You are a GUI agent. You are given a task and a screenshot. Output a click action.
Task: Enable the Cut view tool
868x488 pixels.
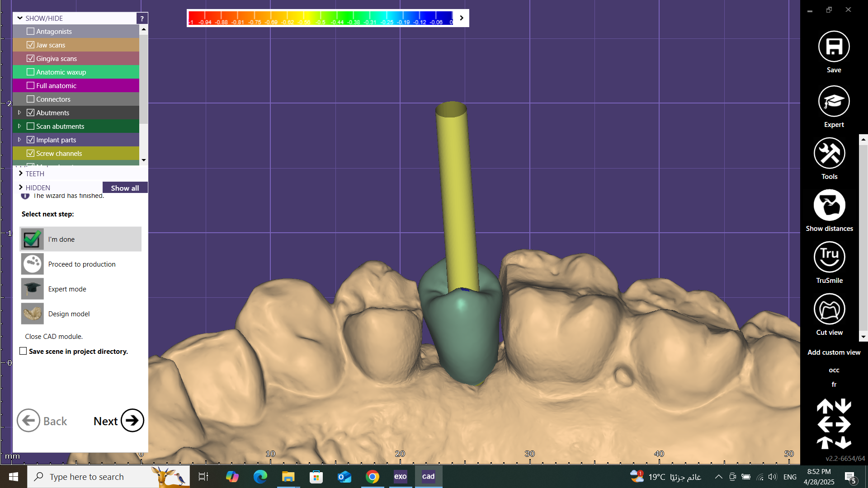click(x=829, y=310)
